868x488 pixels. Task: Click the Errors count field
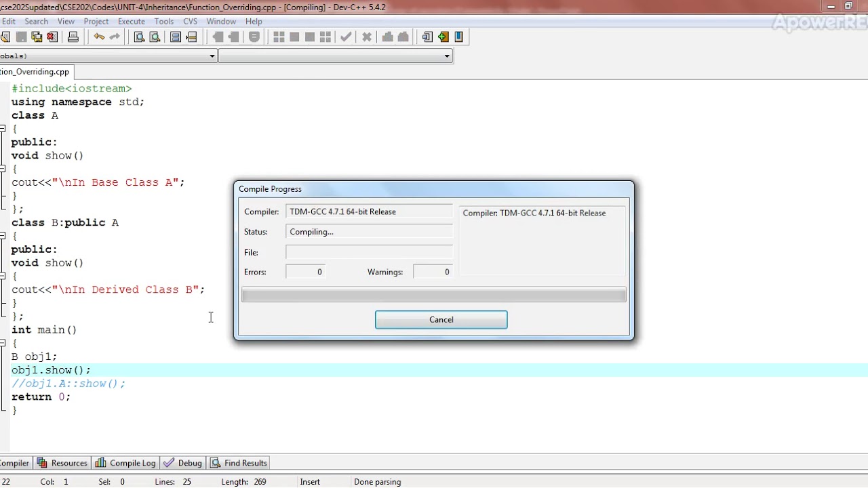306,272
